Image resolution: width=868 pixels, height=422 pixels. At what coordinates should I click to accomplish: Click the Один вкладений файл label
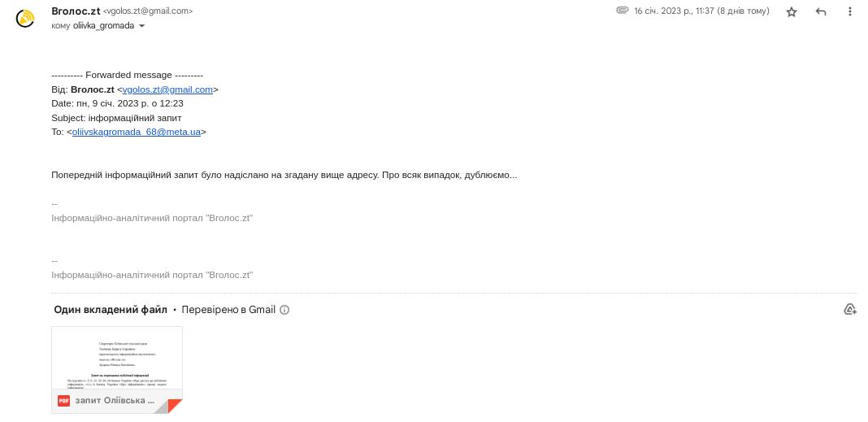pos(111,310)
